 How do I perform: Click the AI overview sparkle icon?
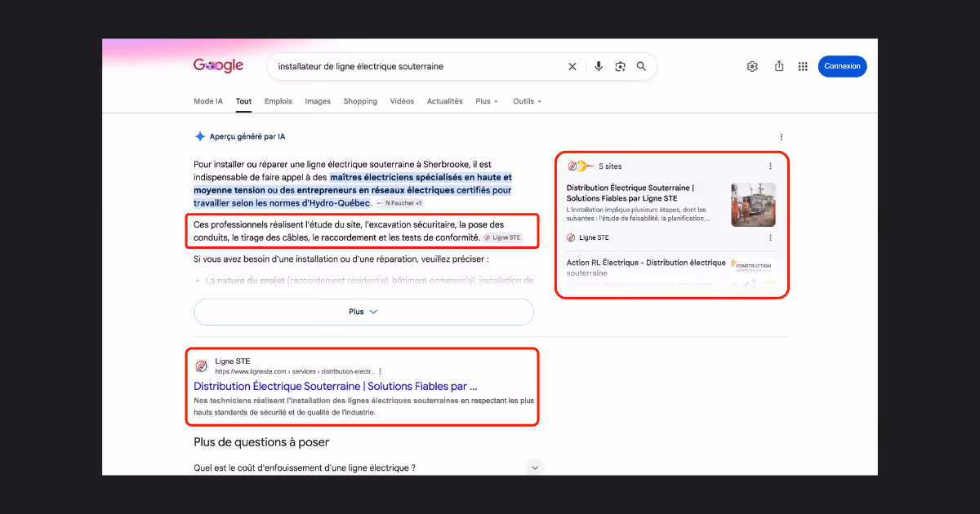(x=200, y=137)
